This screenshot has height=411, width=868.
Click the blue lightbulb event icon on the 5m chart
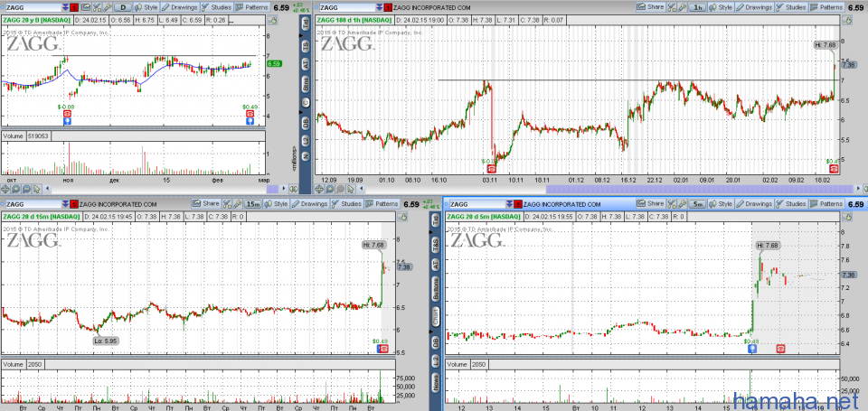[x=751, y=349]
